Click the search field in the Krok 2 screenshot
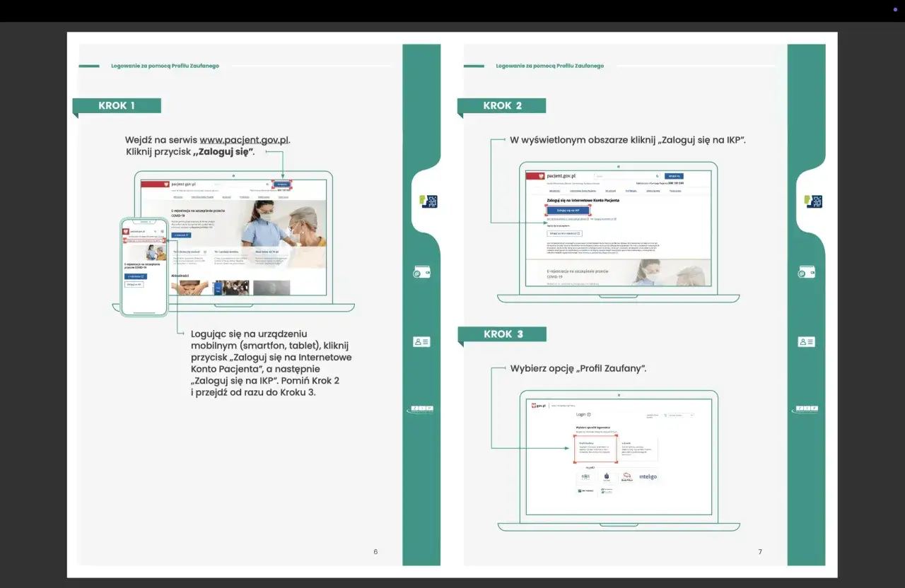This screenshot has width=905, height=588. click(627, 176)
